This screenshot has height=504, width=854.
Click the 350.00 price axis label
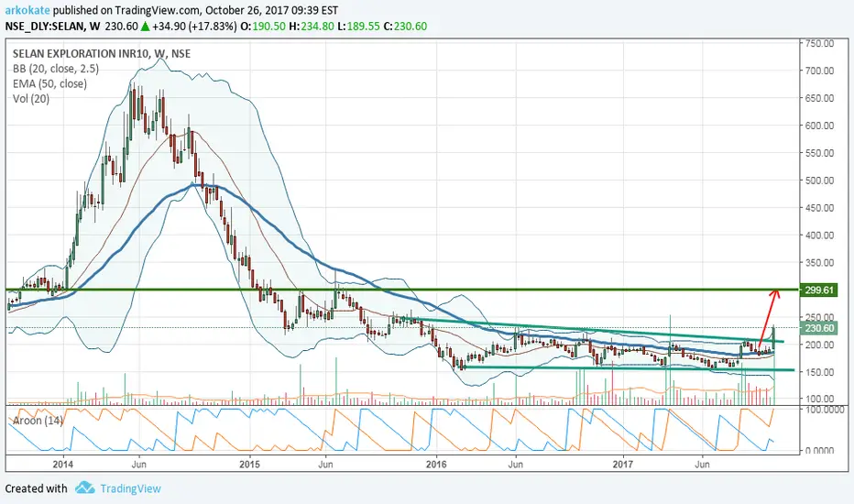820,263
